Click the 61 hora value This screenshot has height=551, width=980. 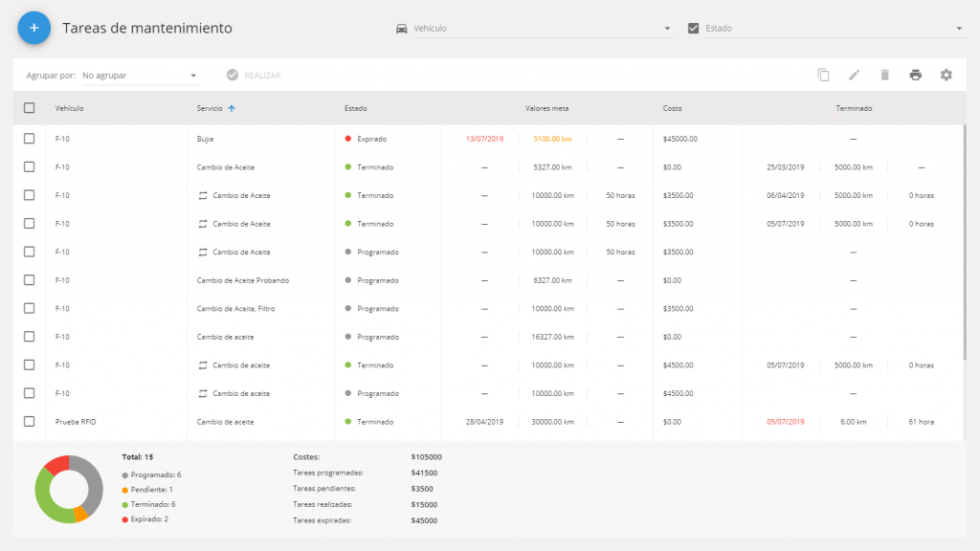point(922,422)
